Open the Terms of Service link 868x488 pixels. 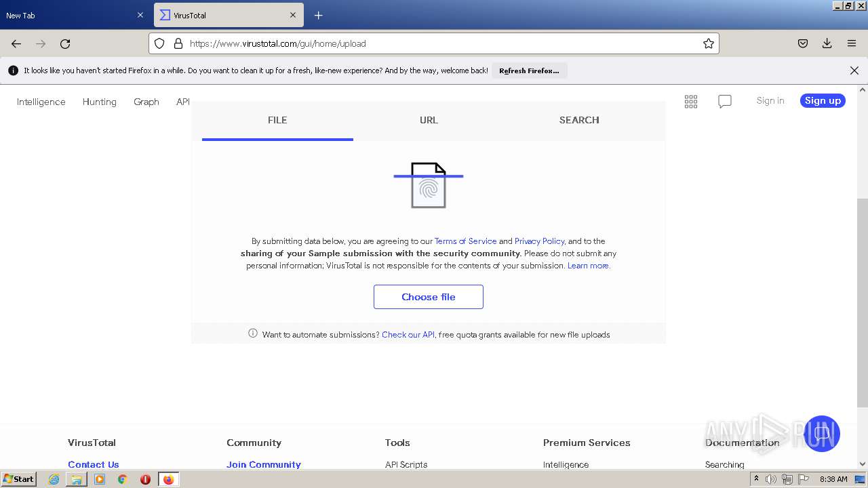point(465,241)
